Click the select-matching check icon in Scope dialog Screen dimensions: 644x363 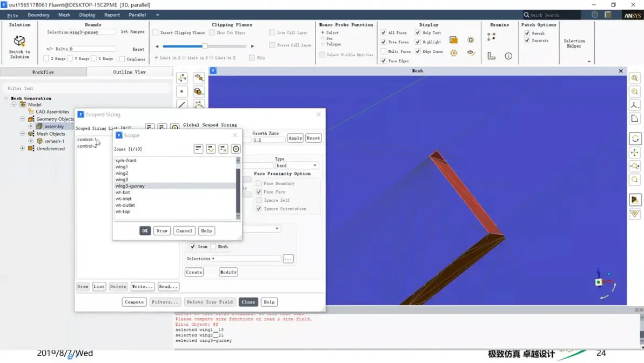coord(211,149)
